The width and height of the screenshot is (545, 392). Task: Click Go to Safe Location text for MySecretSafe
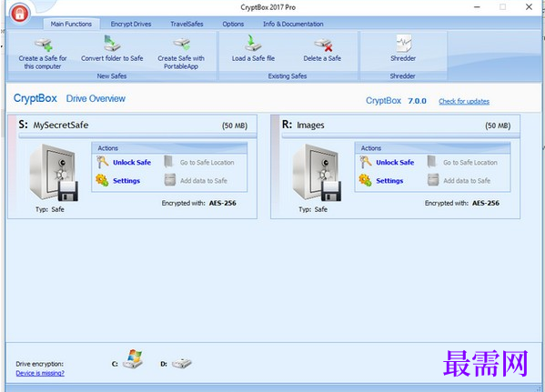207,162
